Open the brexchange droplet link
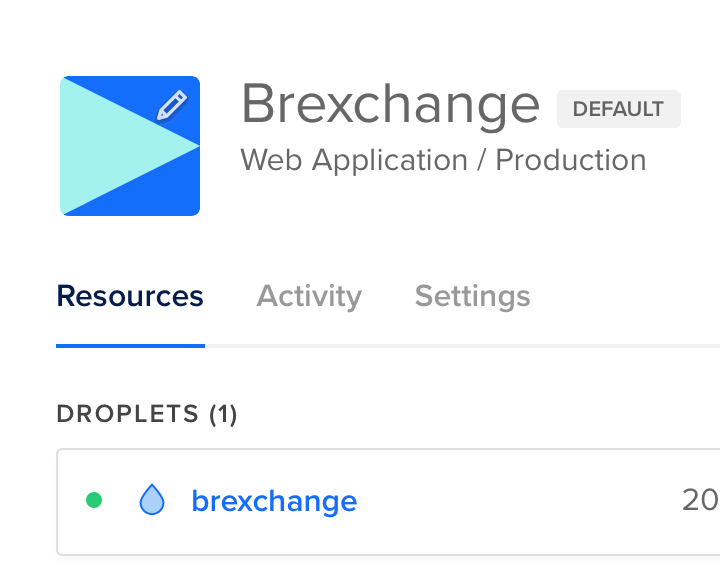720x586 pixels. (x=274, y=500)
